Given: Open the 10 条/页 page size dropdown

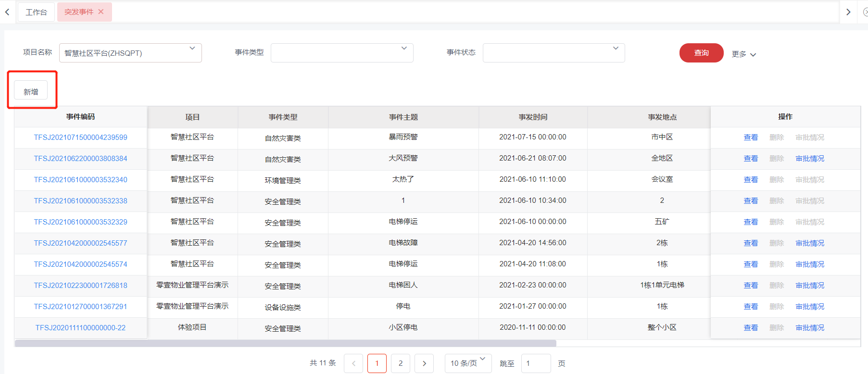Looking at the screenshot, I should click(468, 363).
